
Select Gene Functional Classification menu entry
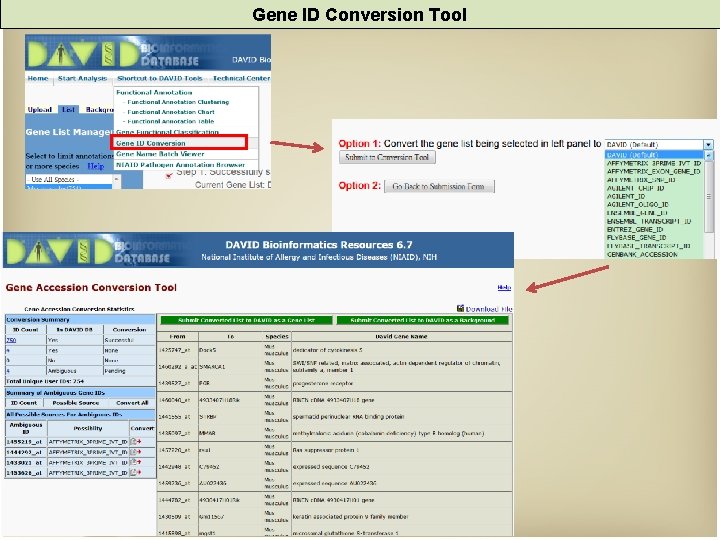(167, 132)
